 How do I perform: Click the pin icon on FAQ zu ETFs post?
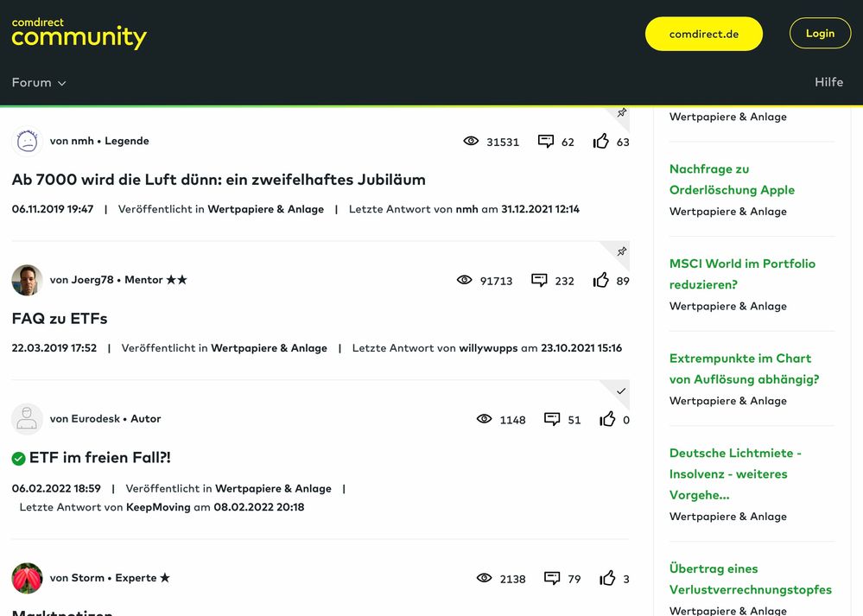pyautogui.click(x=621, y=251)
